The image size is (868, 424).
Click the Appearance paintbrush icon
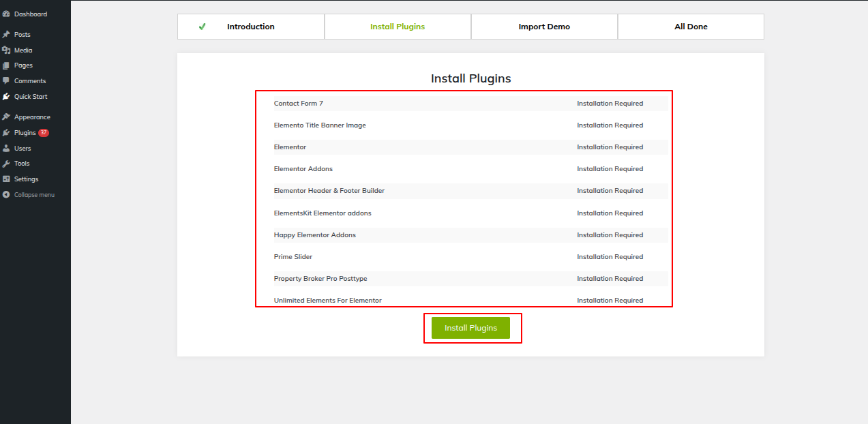coord(6,117)
